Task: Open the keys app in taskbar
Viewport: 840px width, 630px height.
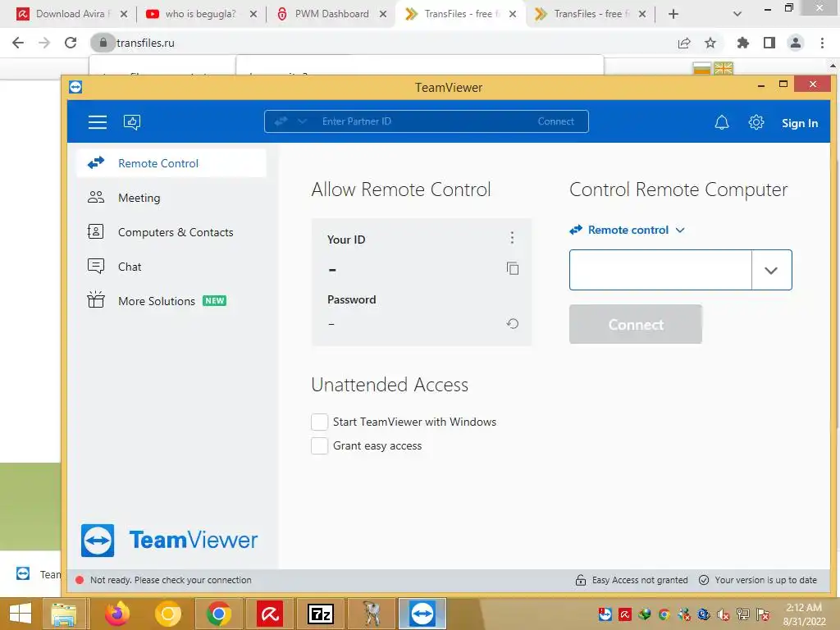Action: tap(372, 614)
